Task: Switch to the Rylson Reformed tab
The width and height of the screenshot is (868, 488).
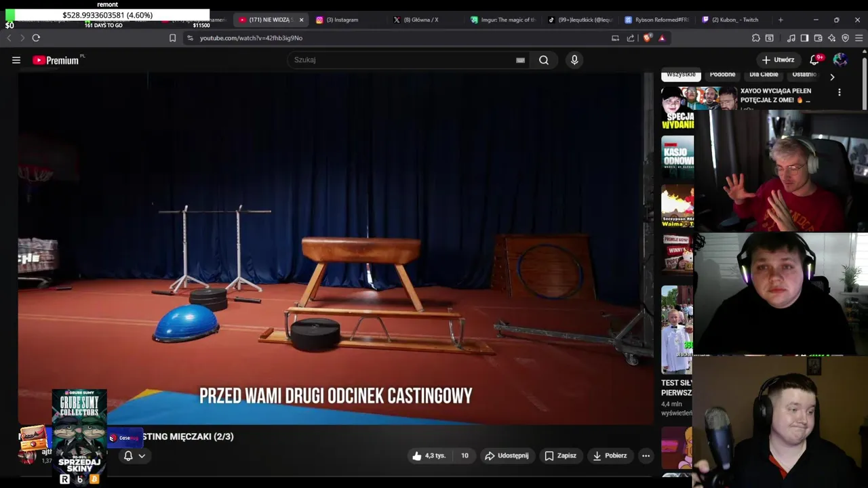Action: [658, 20]
